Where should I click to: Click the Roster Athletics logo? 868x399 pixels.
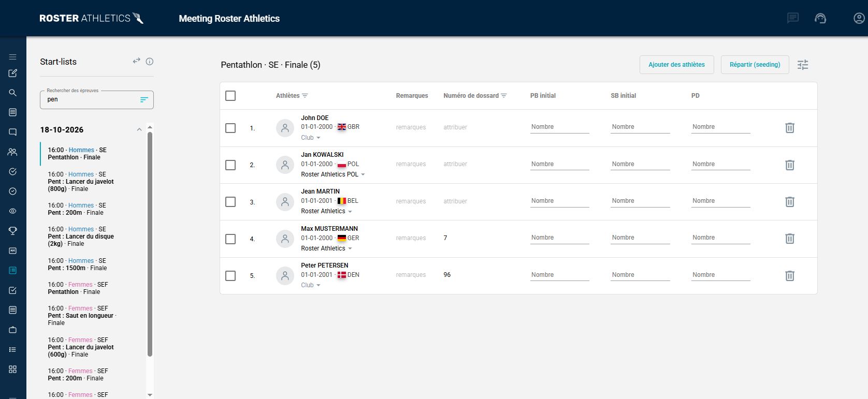pos(91,18)
